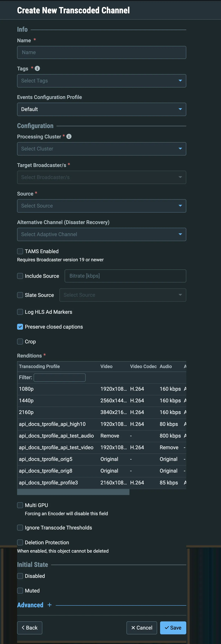
Task: Select the 1080p rendition row
Action: coord(101,389)
